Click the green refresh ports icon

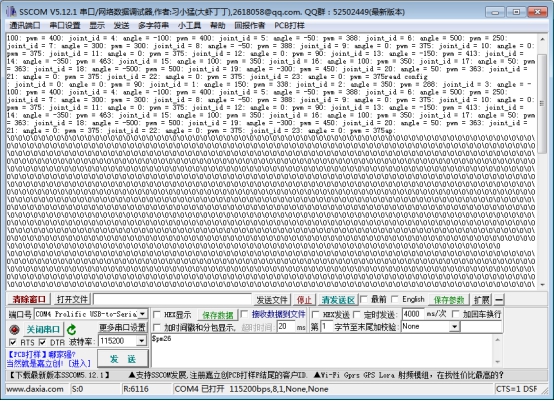[x=72, y=329]
